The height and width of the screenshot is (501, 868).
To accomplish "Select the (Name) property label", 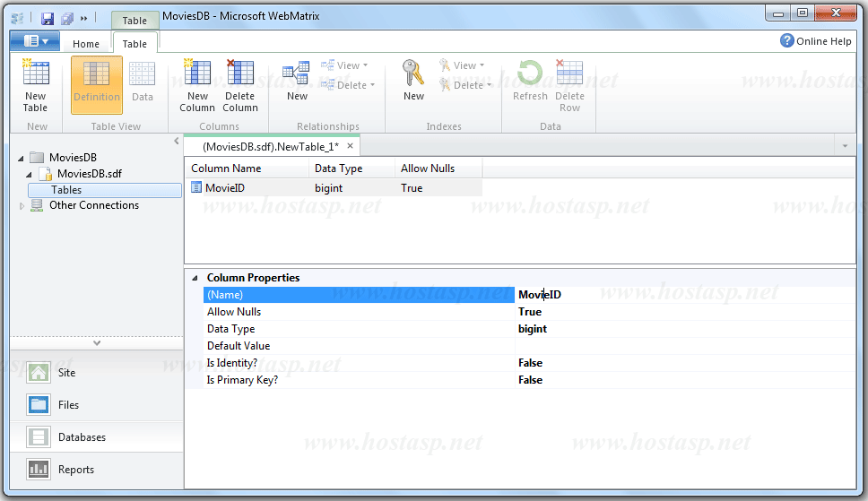I will pos(359,295).
